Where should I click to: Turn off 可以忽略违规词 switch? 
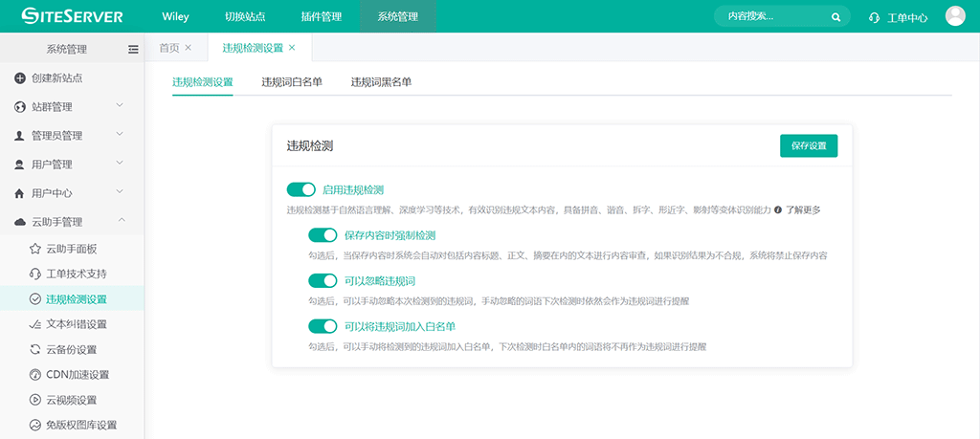[x=323, y=280]
